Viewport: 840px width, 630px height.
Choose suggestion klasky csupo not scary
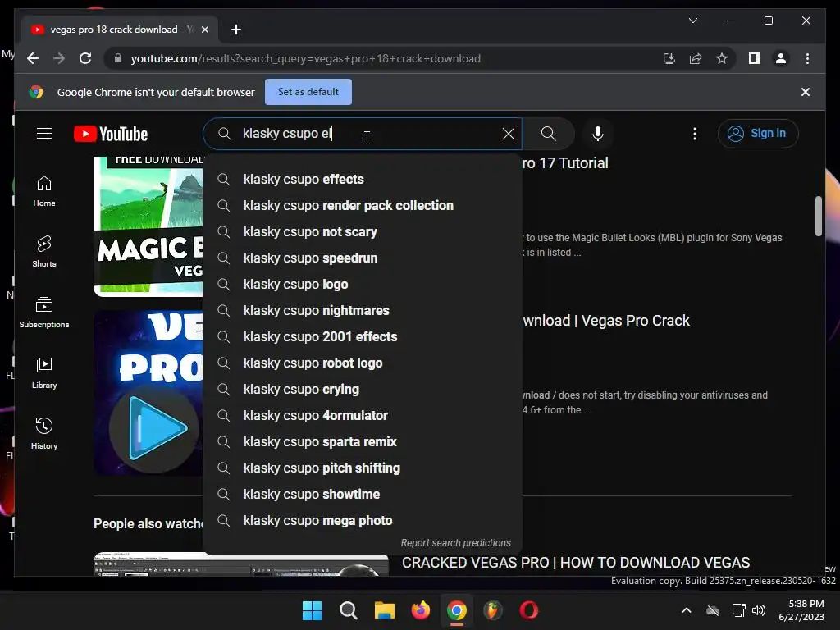point(362,231)
